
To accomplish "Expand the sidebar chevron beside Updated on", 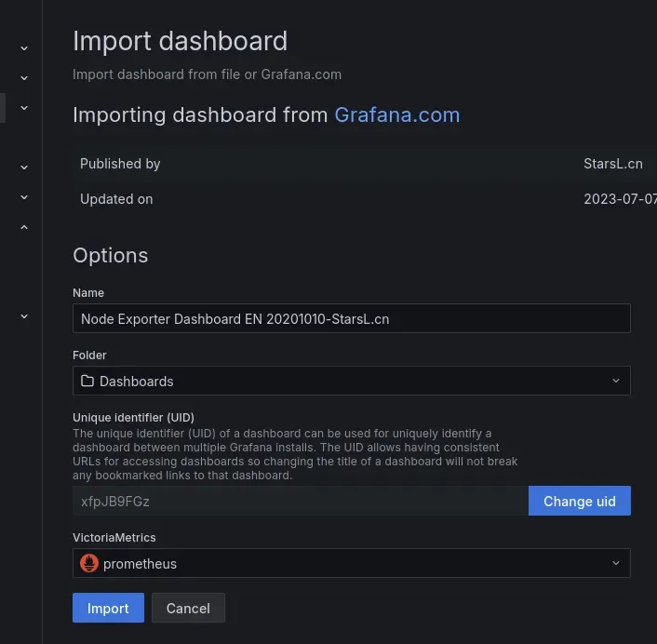I will 24,197.
